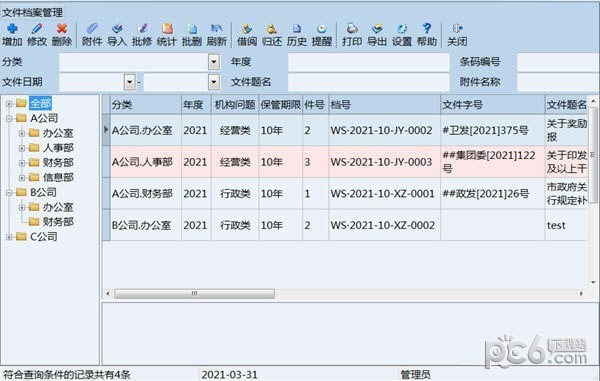This screenshot has height=381, width=600.
Task: Click the 删除 (delete) red X icon
Action: click(62, 28)
